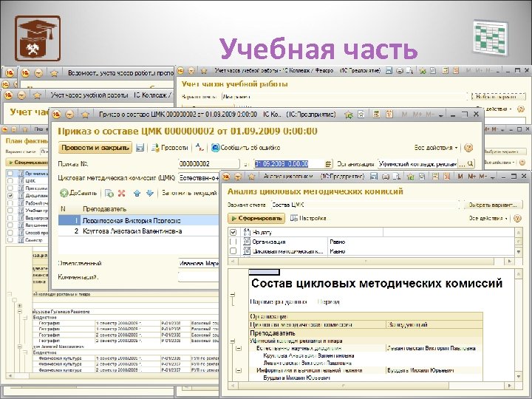This screenshot has width=532, height=399.
Task: Click print icon in Учет часов window titlebar
Action: coord(400,71)
